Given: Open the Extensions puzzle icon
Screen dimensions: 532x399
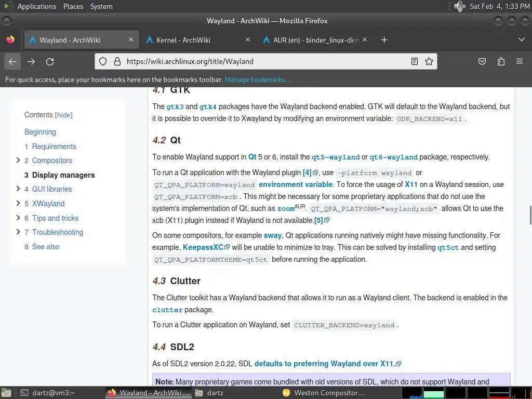Looking at the screenshot, I should [501, 61].
